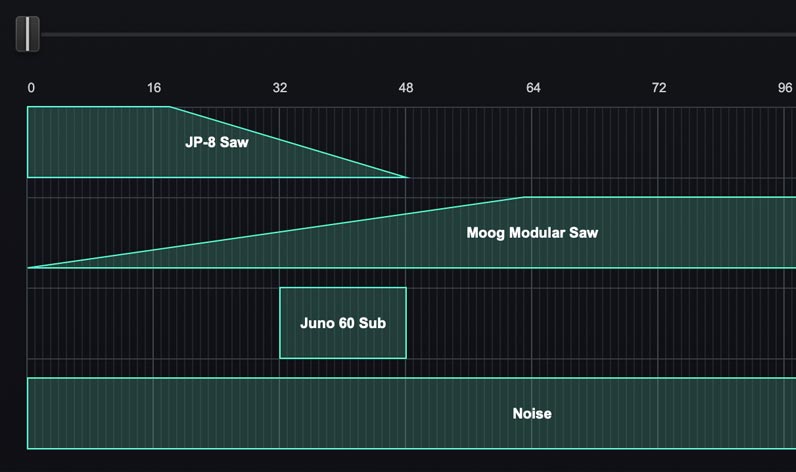Jump to position 16 on the ruler
The width and height of the screenshot is (796, 472).
154,88
